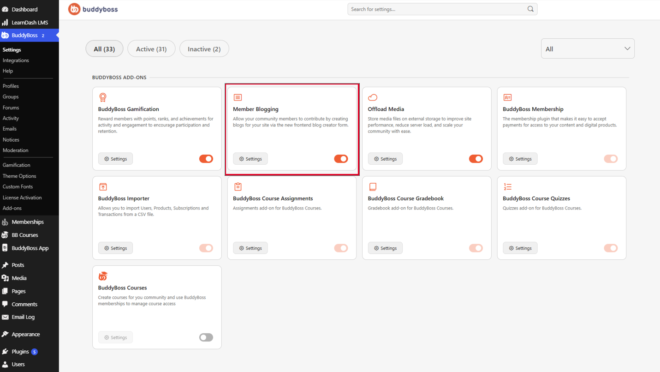Open the All filter dropdown
This screenshot has height=372, width=660.
click(x=588, y=49)
